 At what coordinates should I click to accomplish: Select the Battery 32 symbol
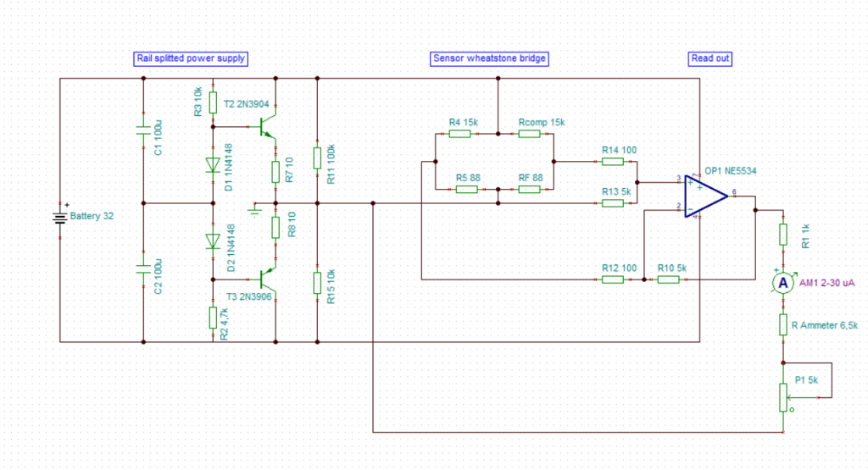point(59,217)
